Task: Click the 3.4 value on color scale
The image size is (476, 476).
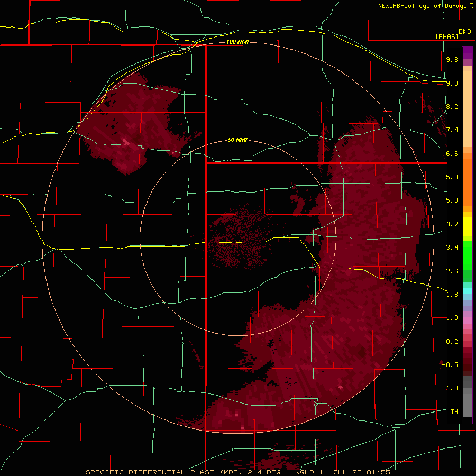Action: (x=452, y=248)
